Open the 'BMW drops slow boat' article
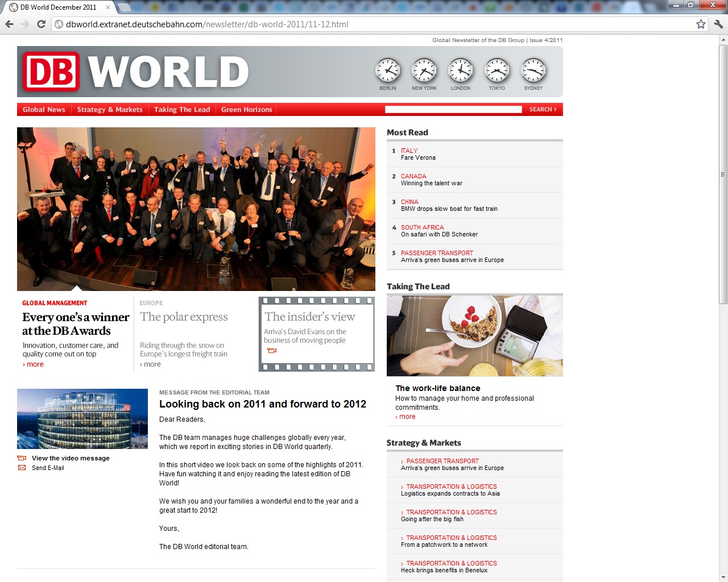The height and width of the screenshot is (582, 728). [449, 209]
